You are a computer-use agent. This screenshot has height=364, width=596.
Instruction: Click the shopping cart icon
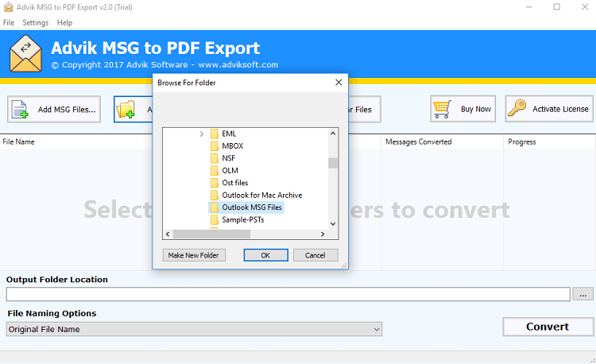point(442,109)
